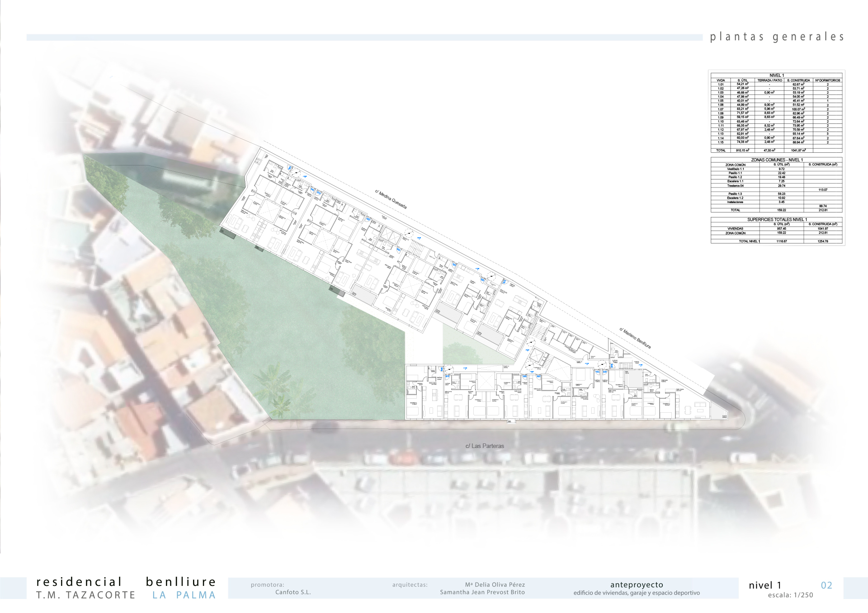This screenshot has height=613, width=868.
Task: Click the 'anteproyecto' title text
Action: pyautogui.click(x=637, y=585)
